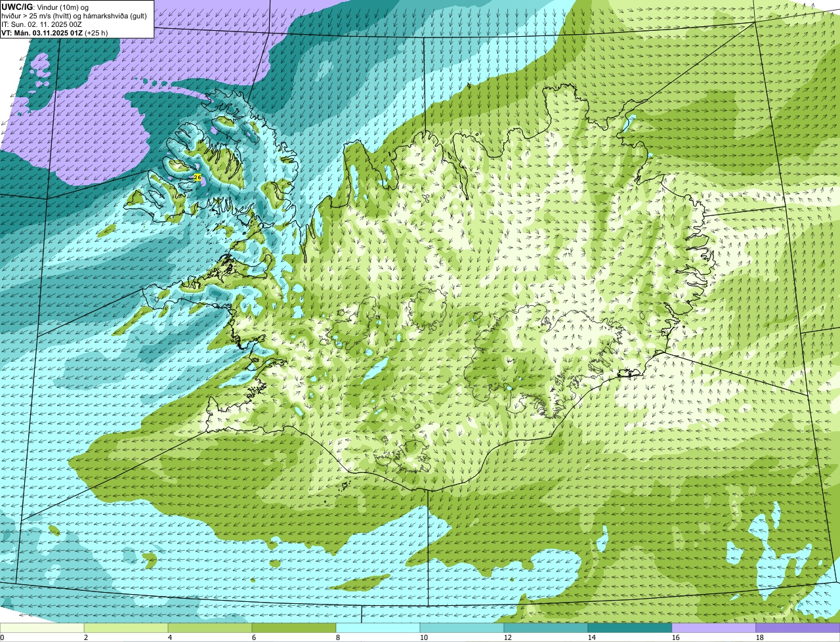This screenshot has width=840, height=642.
Task: Click the legend scale label '12'
Action: coord(508,637)
